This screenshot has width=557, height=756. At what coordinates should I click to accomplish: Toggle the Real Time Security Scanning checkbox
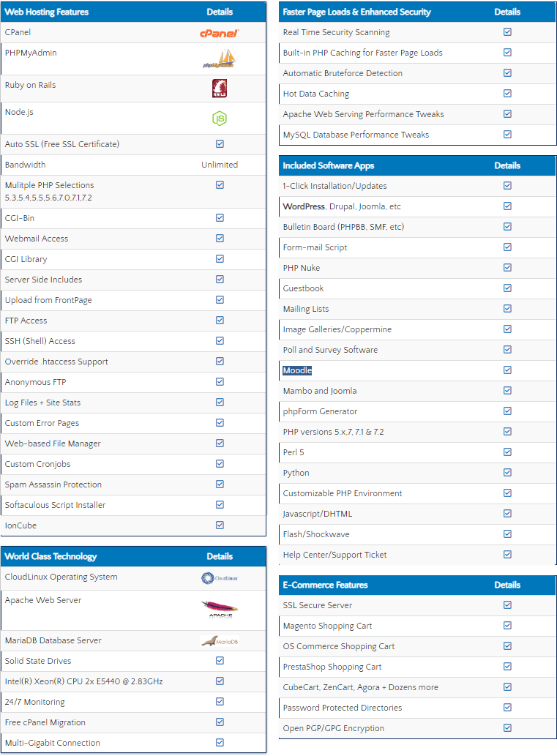click(x=507, y=32)
